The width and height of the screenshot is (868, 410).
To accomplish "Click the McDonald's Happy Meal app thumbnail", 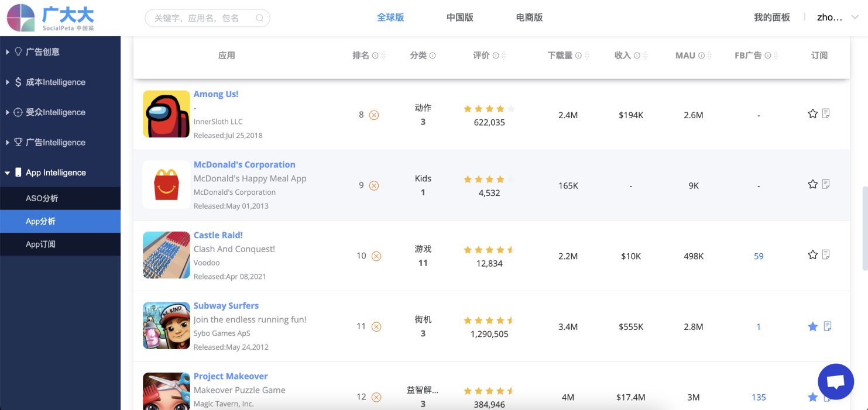I will click(x=166, y=185).
